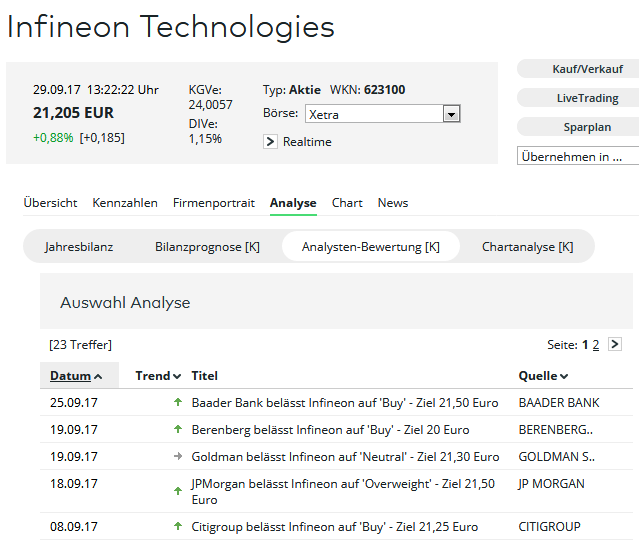The image size is (639, 546).
Task: Select the Chartanalyse [K] sub-tab
Action: 527,247
